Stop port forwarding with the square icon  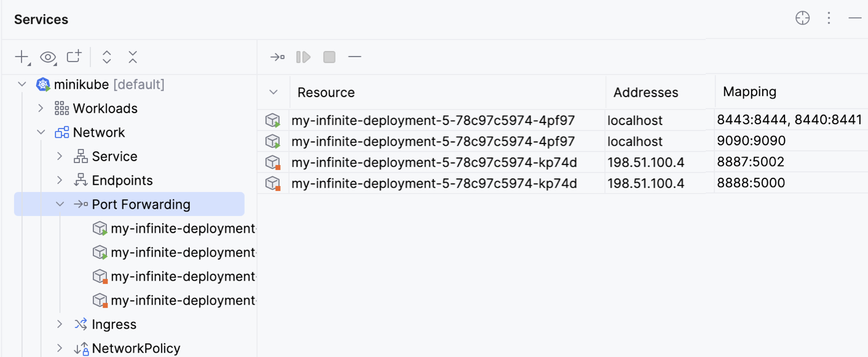pyautogui.click(x=329, y=57)
